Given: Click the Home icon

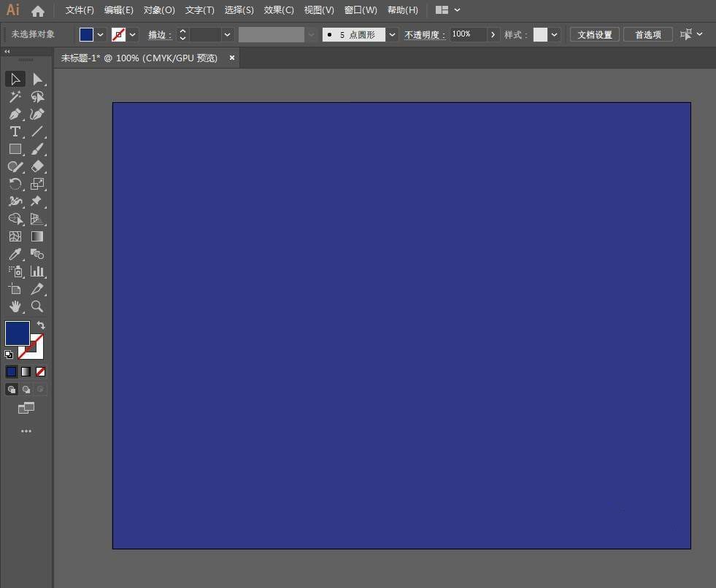Looking at the screenshot, I should coord(38,10).
